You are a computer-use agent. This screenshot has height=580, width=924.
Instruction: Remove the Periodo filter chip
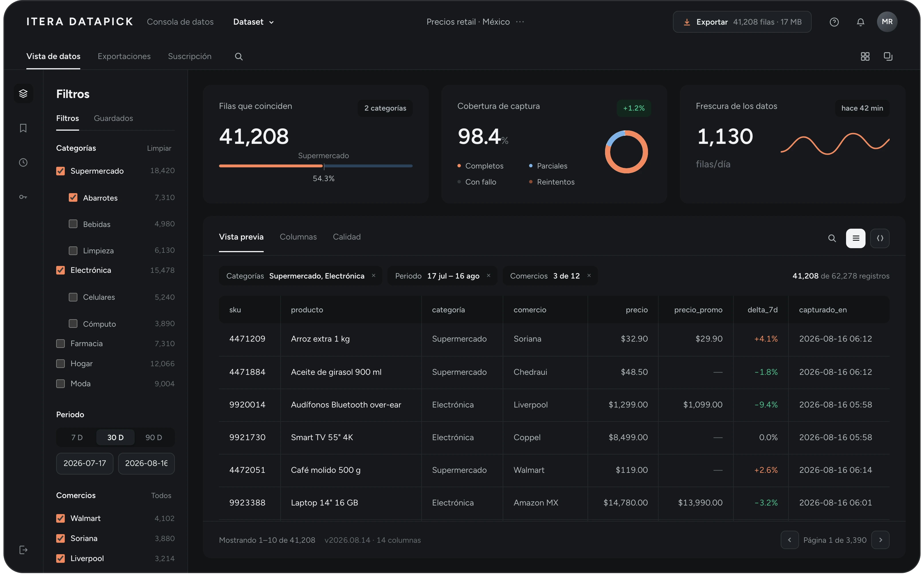[x=488, y=275]
